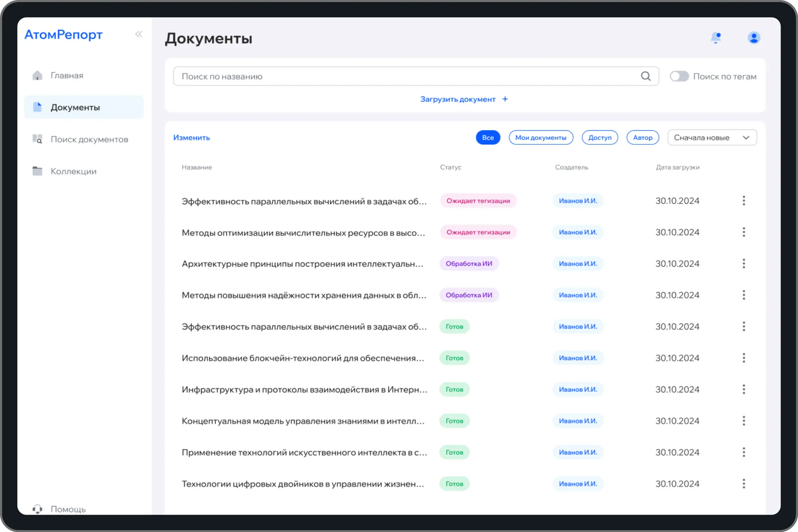Click the Изменить link
Image resolution: width=798 pixels, height=532 pixels.
191,138
